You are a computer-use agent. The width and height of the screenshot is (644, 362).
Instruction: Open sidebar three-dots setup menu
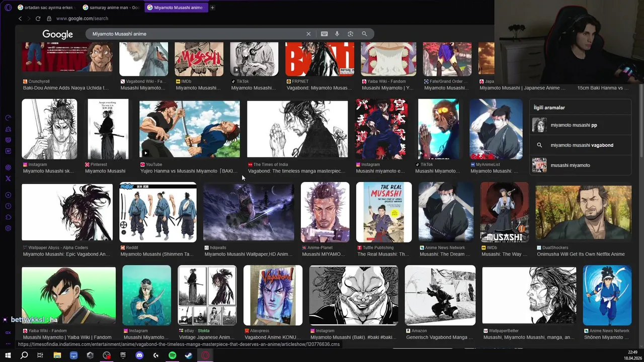click(8, 344)
